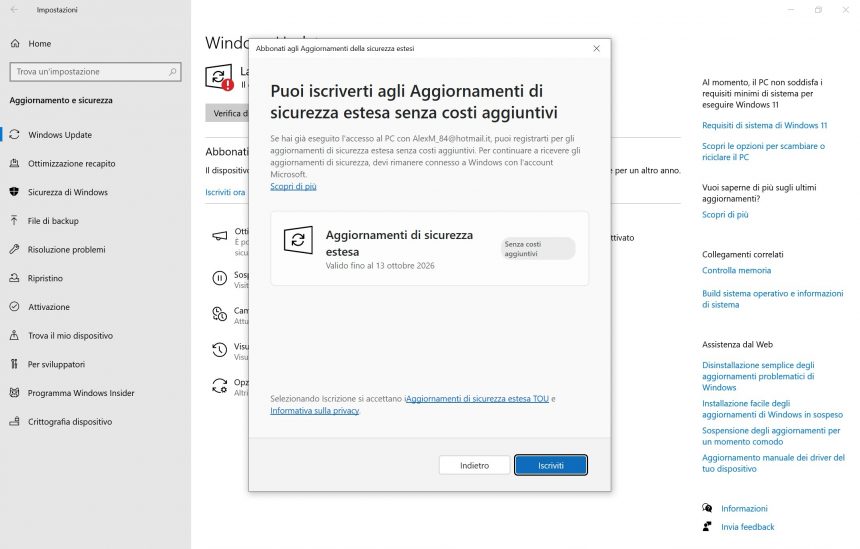Click the Ottimizzazione recapito sidebar icon
Image resolution: width=860 pixels, height=549 pixels.
click(x=15, y=163)
